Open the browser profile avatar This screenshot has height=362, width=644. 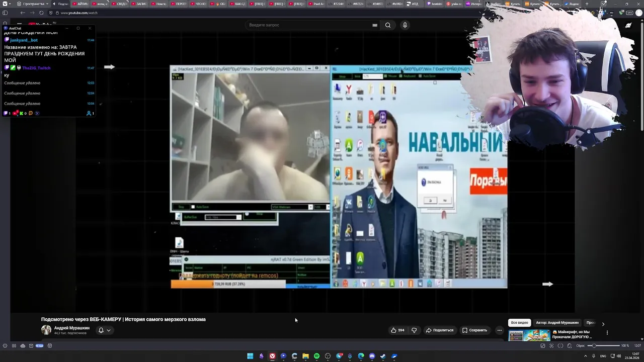(639, 13)
